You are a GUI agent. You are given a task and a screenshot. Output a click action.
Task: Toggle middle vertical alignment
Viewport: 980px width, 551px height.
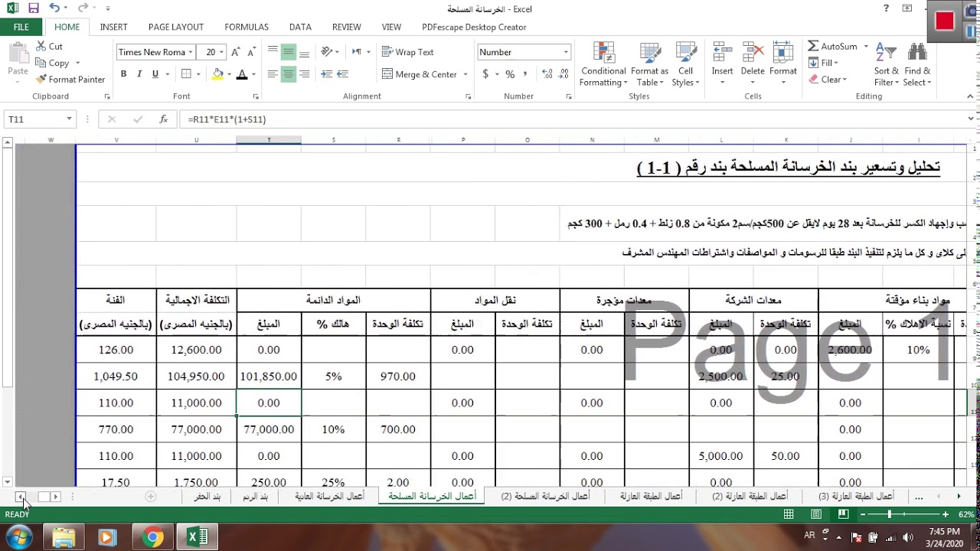(288, 52)
